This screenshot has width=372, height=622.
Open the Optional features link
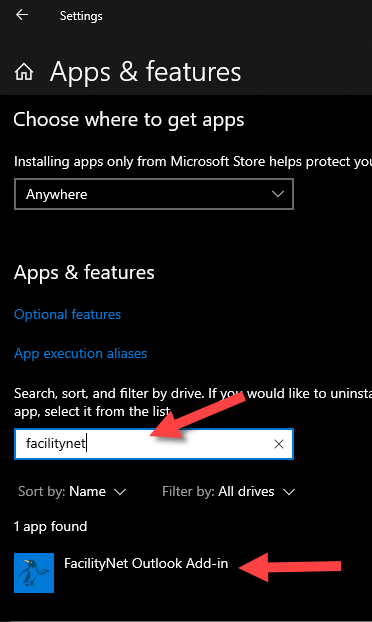click(67, 315)
